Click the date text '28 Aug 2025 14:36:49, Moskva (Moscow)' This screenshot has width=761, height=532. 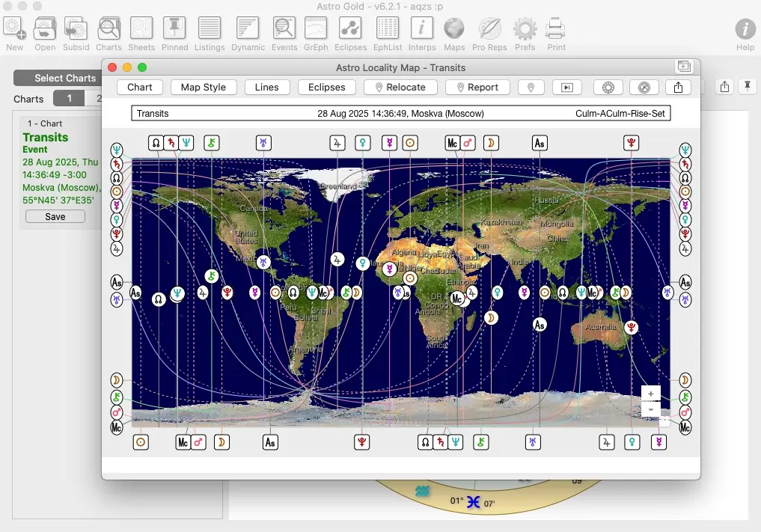401,114
